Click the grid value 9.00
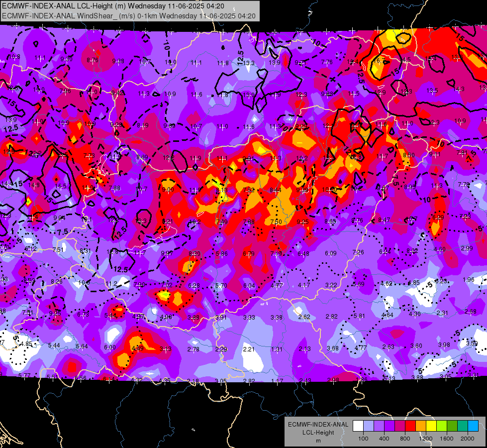487x448 pixels. click(x=168, y=189)
